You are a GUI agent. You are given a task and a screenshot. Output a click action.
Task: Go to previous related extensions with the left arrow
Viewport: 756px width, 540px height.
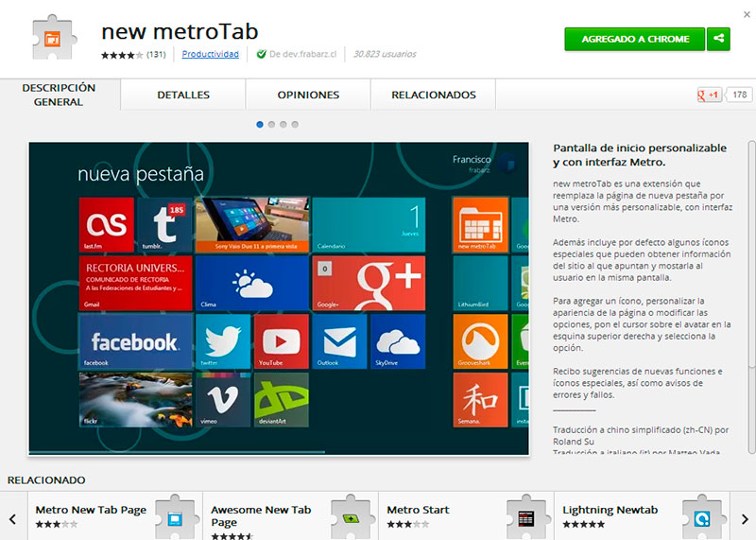pos(13,519)
